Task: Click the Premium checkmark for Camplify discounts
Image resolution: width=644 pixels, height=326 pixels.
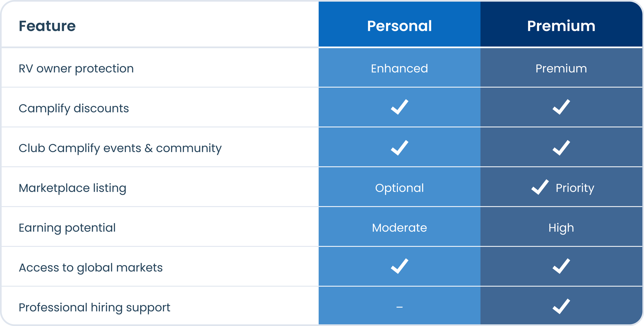Action: pos(561,107)
